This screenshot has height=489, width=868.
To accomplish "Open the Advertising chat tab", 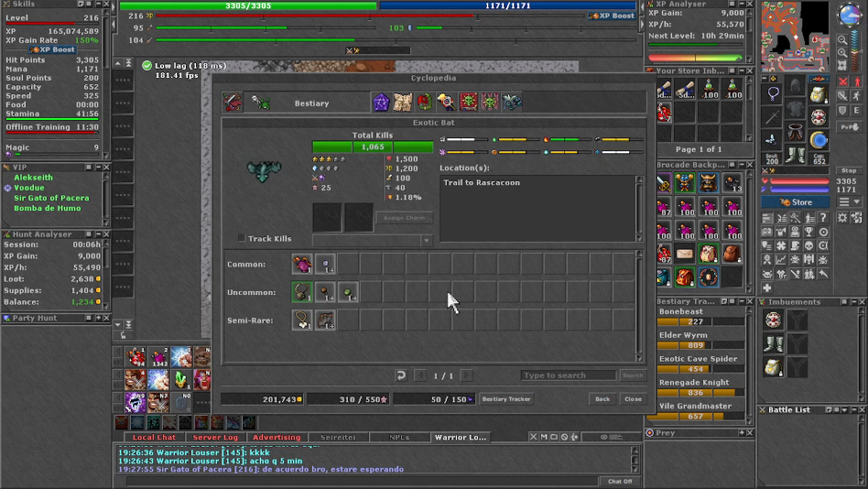I will coord(276,437).
